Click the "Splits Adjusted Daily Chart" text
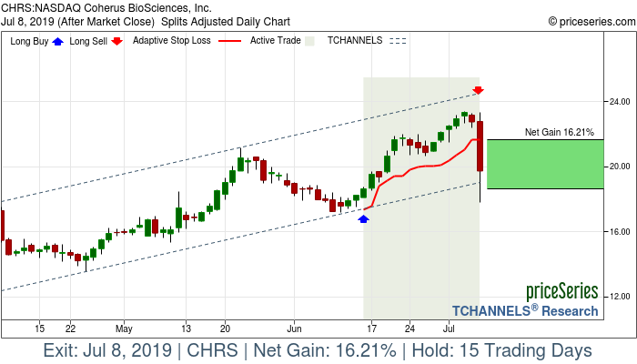 click(226, 22)
